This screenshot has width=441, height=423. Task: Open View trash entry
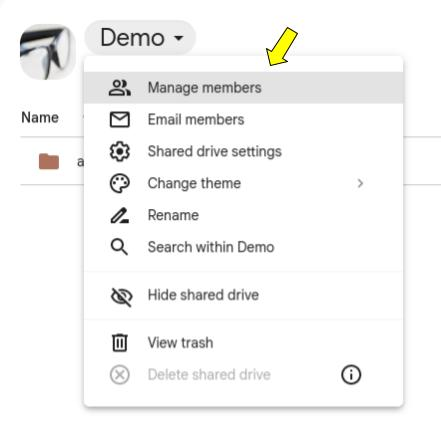[x=243, y=343]
